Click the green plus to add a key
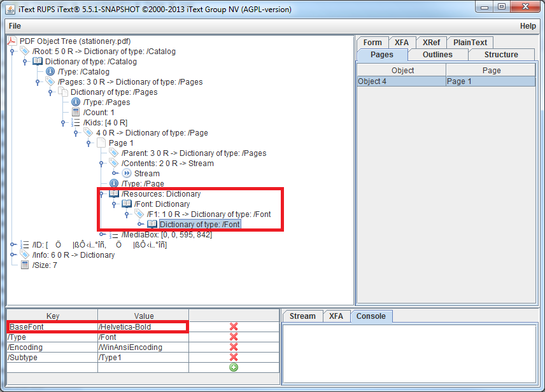The height and width of the screenshot is (392, 545). point(233,367)
